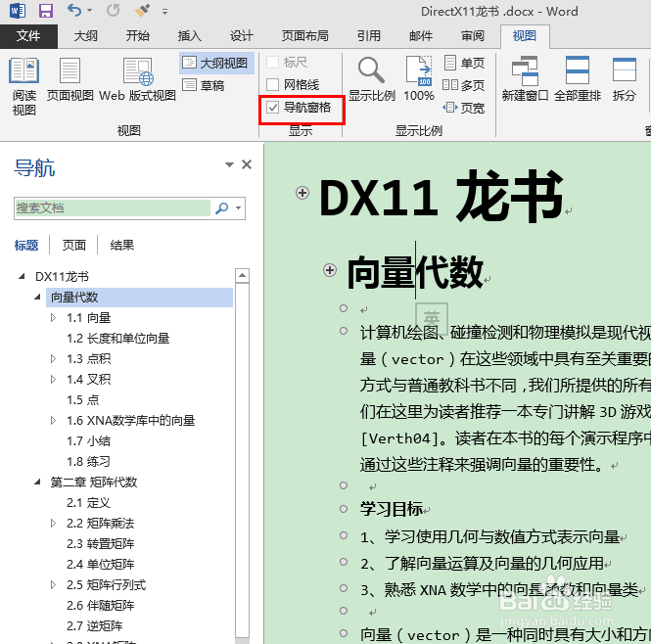Open the 文件 tab
This screenshot has height=644, width=651.
[28, 36]
